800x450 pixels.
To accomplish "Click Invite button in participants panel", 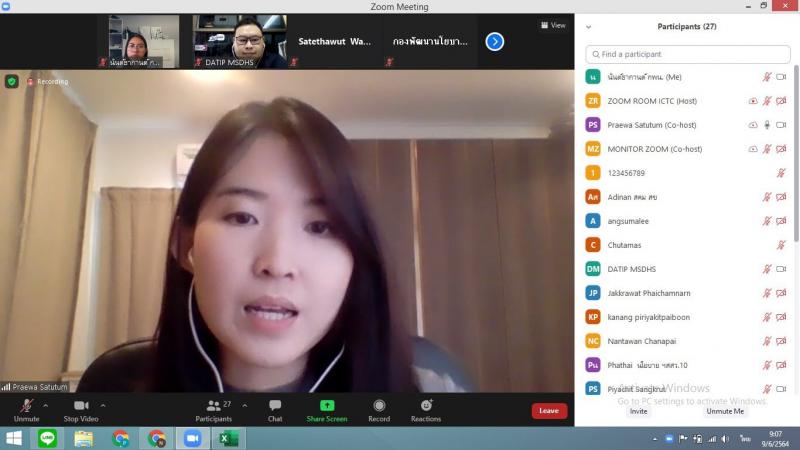I will pos(638,411).
